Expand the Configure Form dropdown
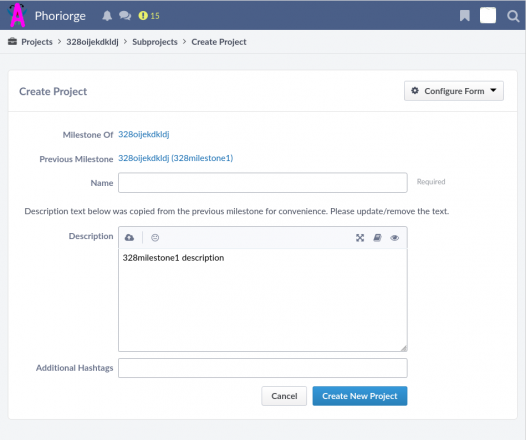Image resolution: width=526 pixels, height=440 pixels. 454,91
